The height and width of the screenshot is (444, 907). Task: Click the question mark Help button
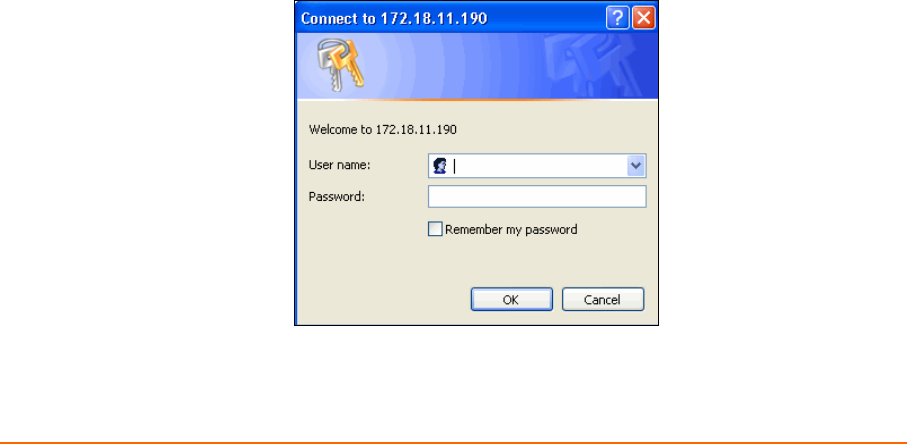pos(618,18)
